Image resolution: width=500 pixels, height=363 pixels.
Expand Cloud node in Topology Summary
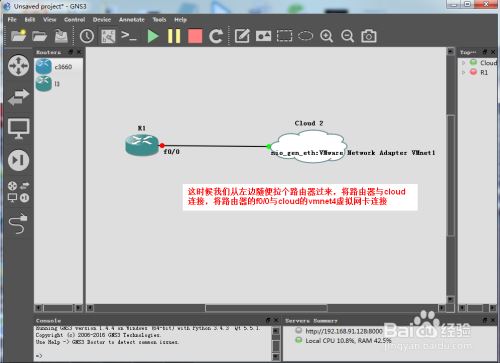pos(463,63)
